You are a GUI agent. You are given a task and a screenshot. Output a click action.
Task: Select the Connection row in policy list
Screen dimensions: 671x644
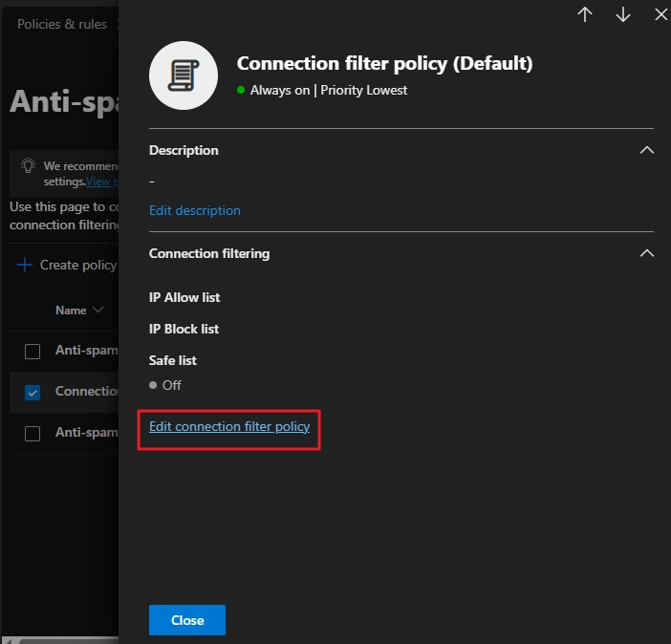(x=64, y=392)
